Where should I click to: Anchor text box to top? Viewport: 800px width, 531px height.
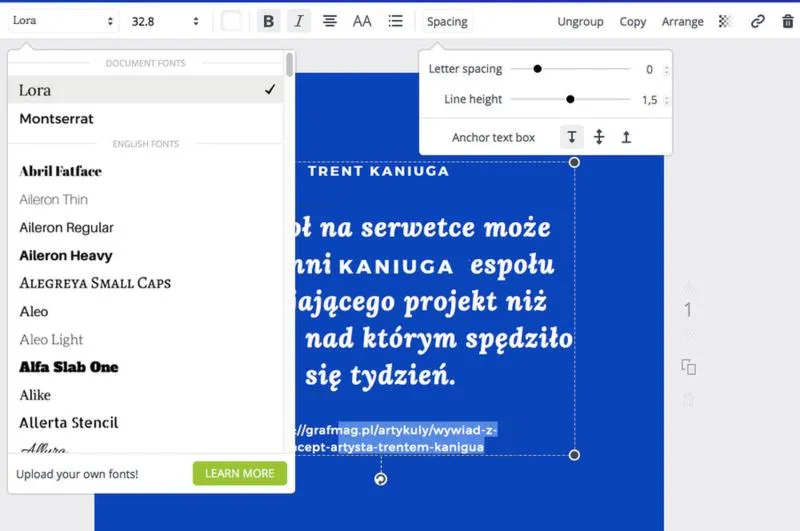(571, 137)
